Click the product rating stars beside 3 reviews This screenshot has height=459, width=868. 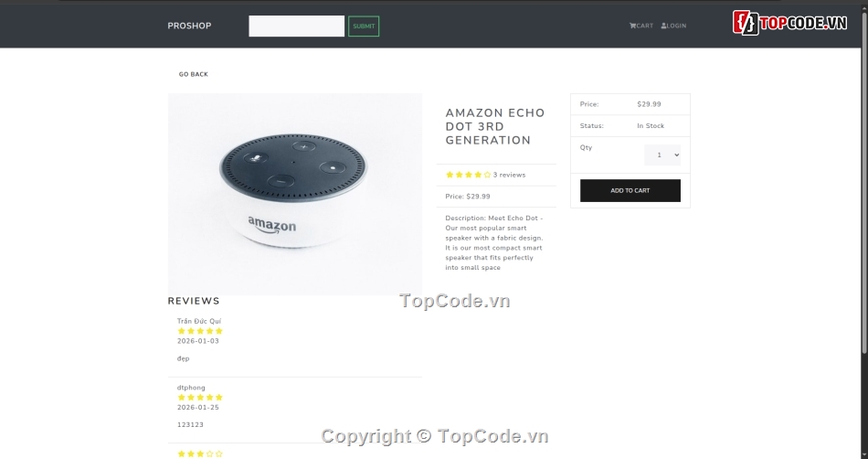point(469,175)
